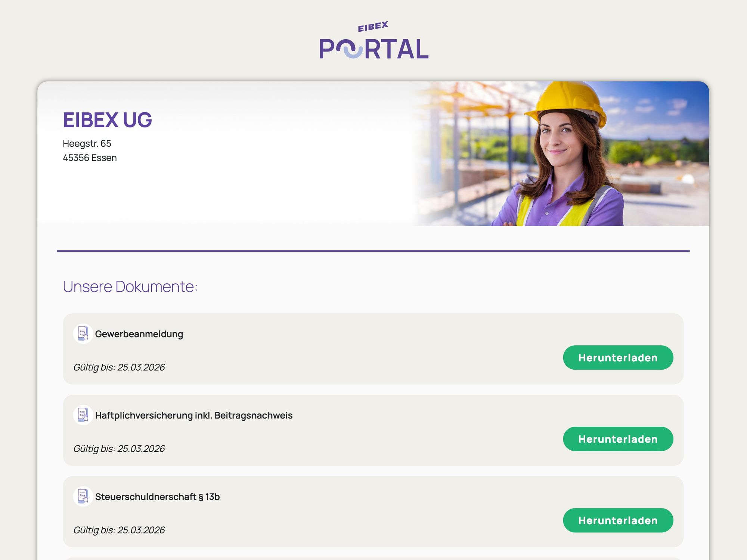Click the Gültig bis date under Haftplichversicherung
The width and height of the screenshot is (747, 560).
pos(119,449)
